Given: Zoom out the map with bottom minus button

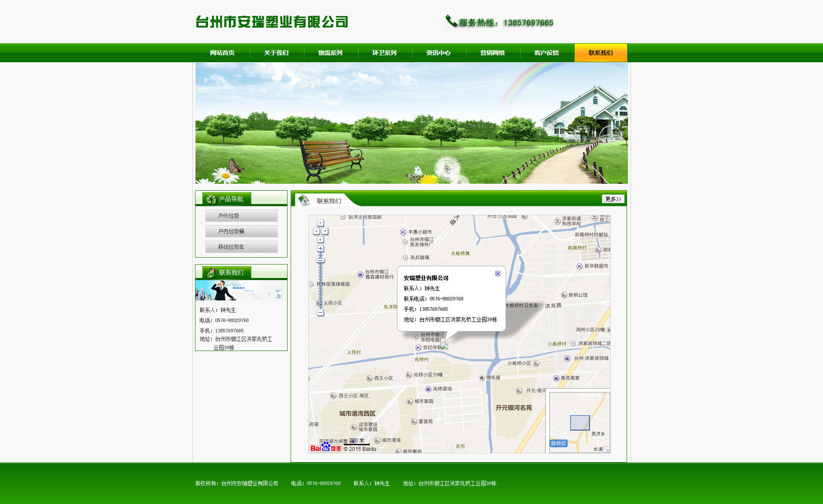Looking at the screenshot, I should pos(320,313).
